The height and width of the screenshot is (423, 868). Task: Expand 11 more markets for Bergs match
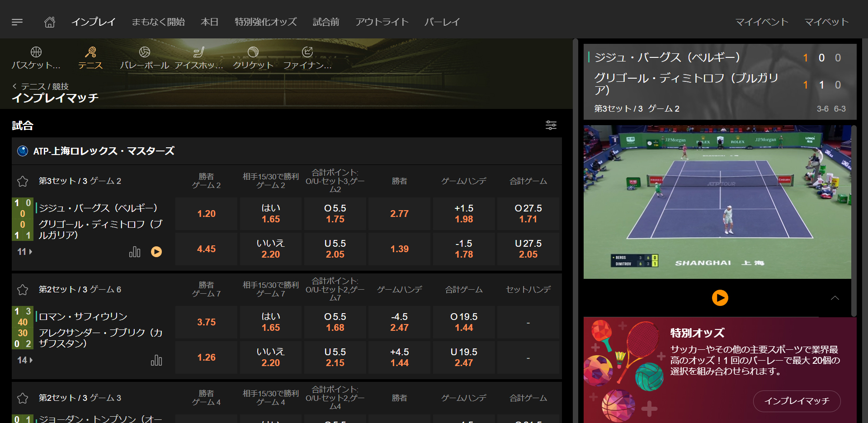click(25, 252)
